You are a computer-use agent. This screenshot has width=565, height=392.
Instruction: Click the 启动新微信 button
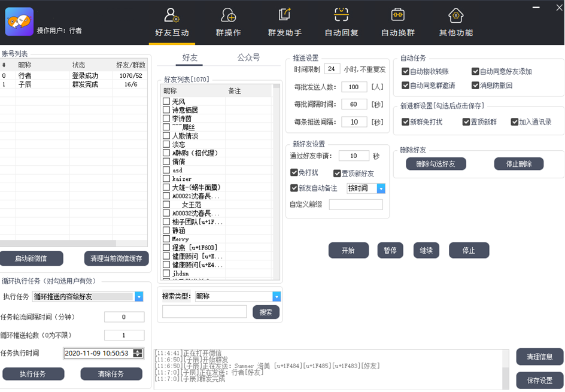click(31, 259)
